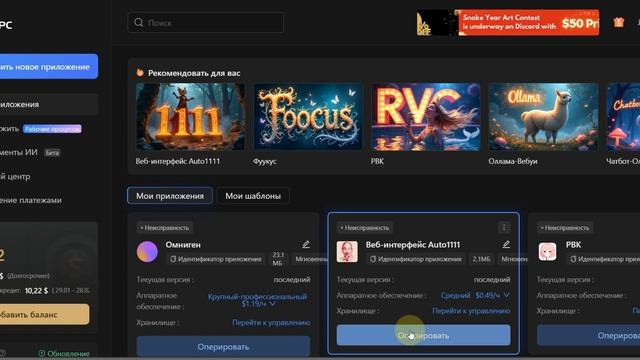Click the flame icon beside Рекомендовать для вас
640x360 pixels.
tap(140, 73)
